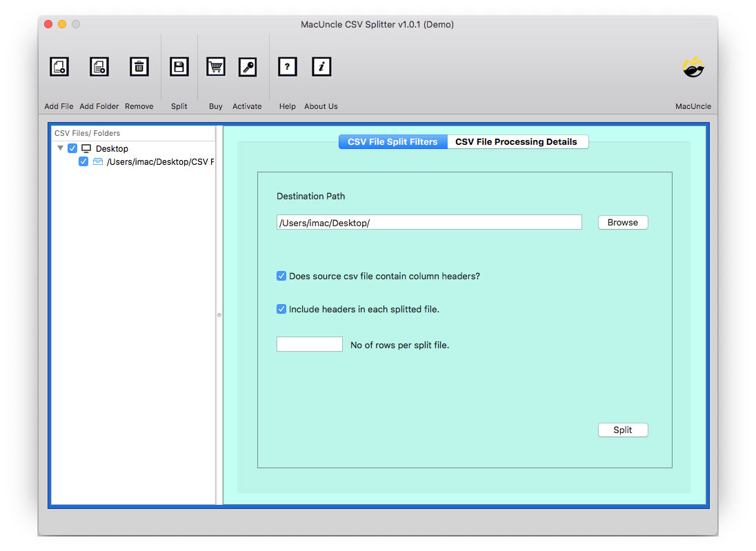Screen dimensions: 756x551
Task: Click the No of rows per split file label
Action: click(399, 345)
